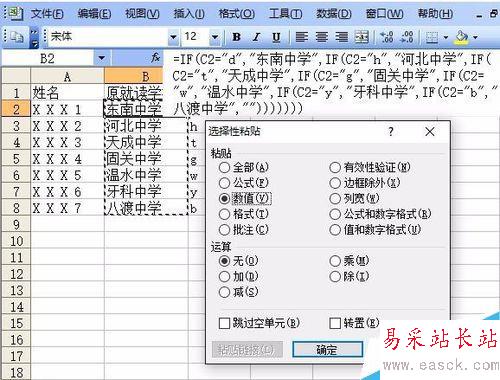Image resolution: width=500 pixels, height=380 pixels.
Task: Click the font size field showing 12
Action: [x=196, y=37]
